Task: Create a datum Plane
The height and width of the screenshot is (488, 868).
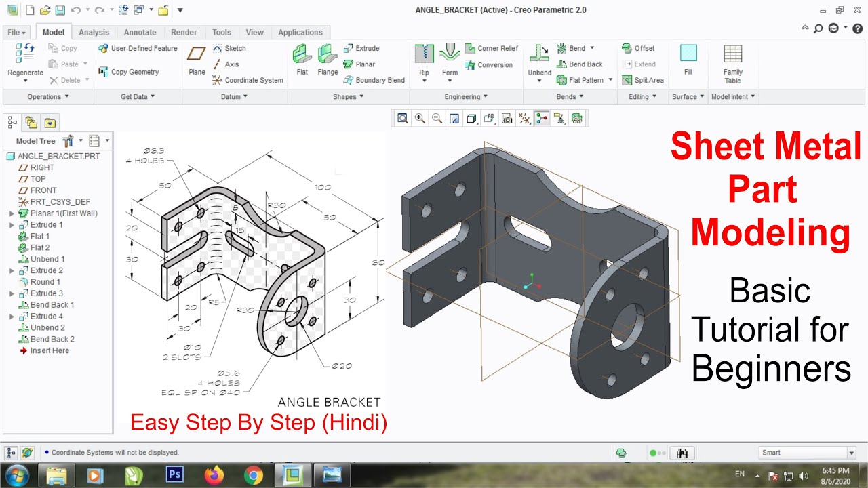Action: (197, 61)
